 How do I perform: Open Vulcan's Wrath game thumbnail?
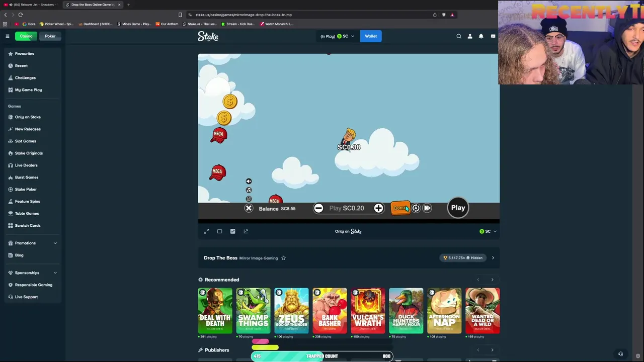tap(368, 311)
